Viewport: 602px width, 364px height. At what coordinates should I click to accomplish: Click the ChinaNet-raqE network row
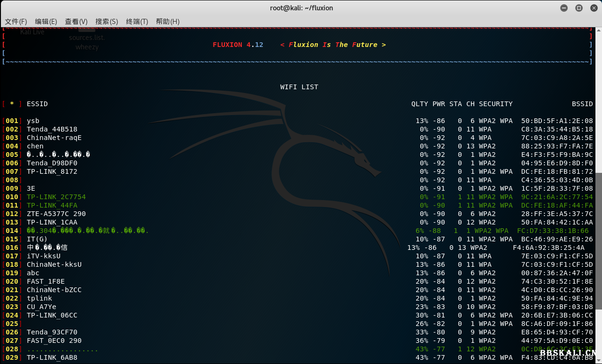tap(54, 138)
